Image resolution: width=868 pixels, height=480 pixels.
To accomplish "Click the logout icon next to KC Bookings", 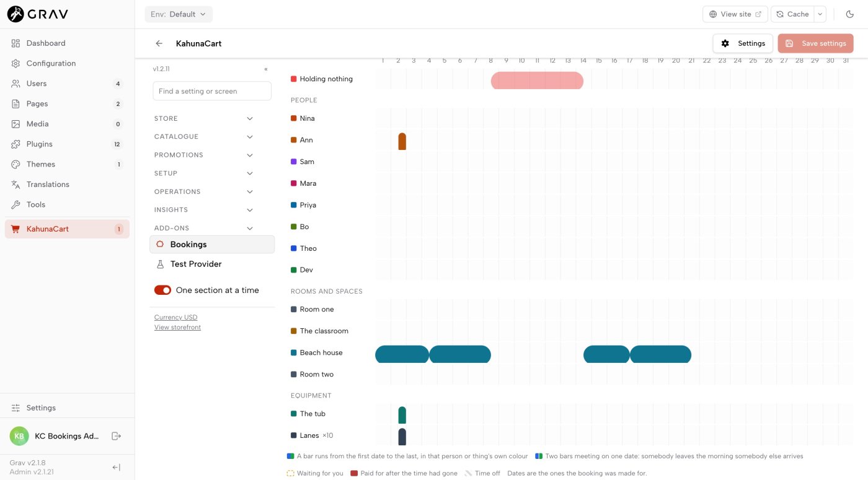I will [116, 436].
